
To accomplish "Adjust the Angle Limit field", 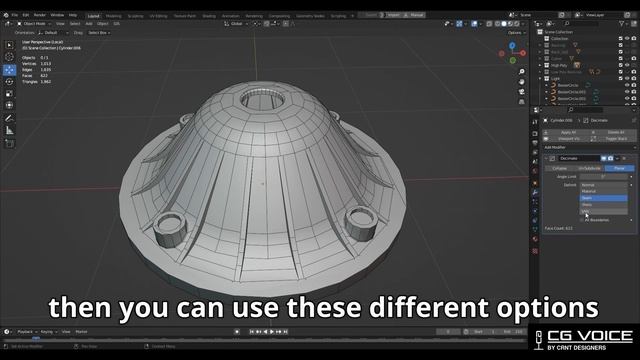I will (604, 177).
